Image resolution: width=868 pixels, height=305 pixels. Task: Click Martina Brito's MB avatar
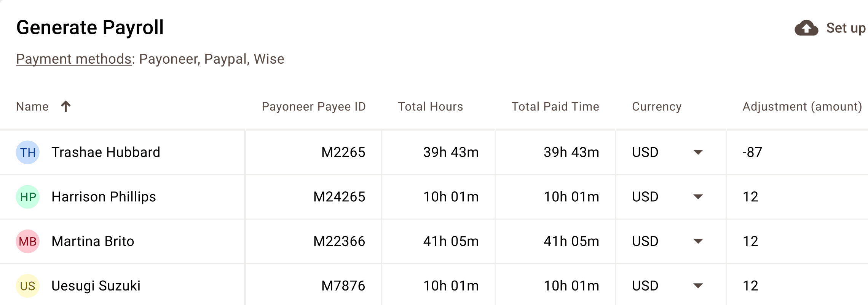point(28,241)
